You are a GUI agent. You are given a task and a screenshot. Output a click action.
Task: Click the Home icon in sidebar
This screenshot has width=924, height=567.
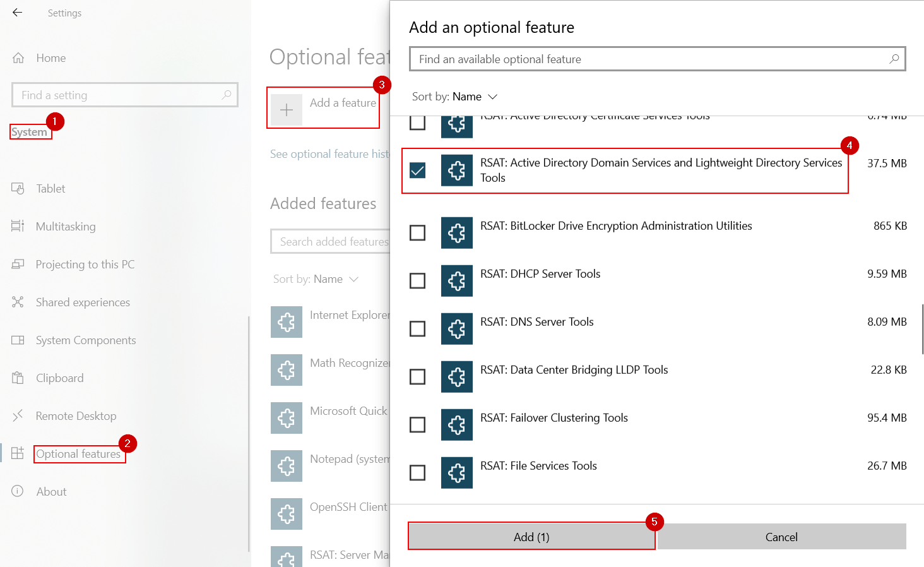point(18,58)
